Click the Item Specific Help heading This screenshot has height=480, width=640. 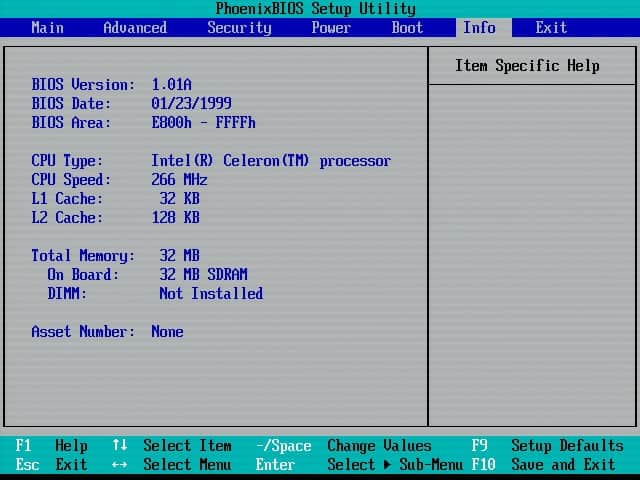pyautogui.click(x=527, y=66)
